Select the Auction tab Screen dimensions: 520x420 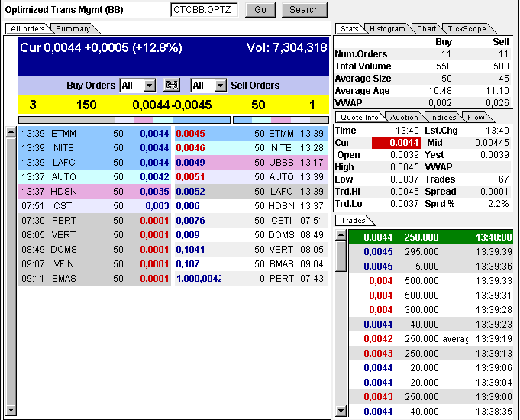pyautogui.click(x=403, y=118)
